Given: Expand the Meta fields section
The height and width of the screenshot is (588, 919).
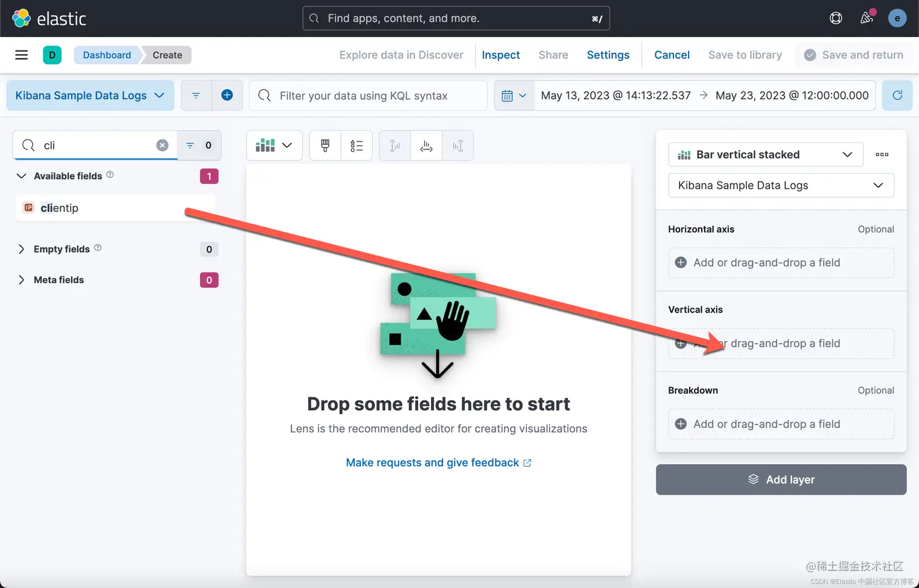Looking at the screenshot, I should pos(21,280).
